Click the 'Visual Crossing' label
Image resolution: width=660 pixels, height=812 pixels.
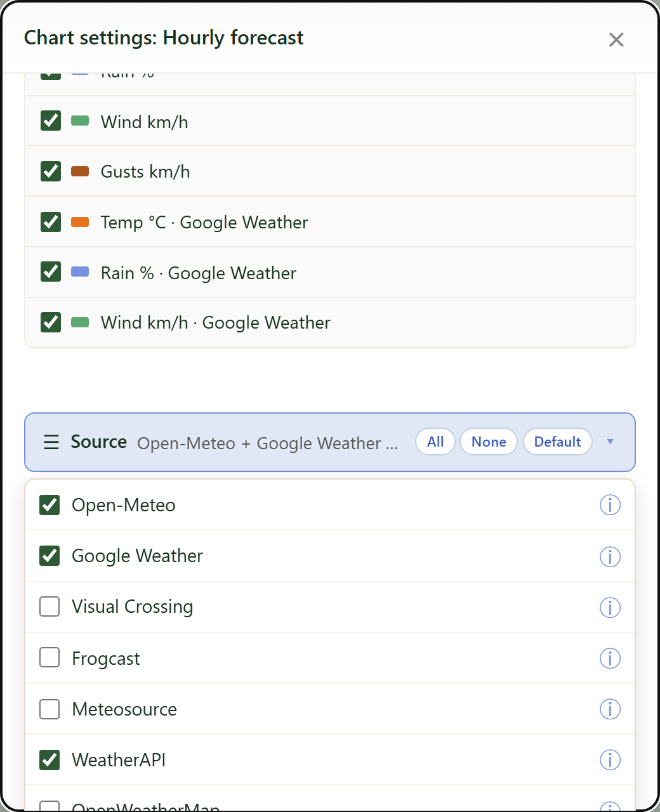click(x=133, y=607)
